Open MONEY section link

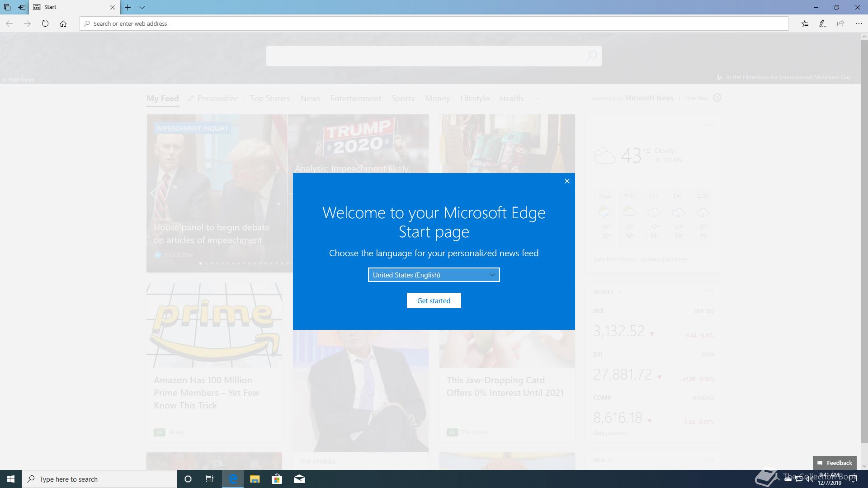pos(607,291)
